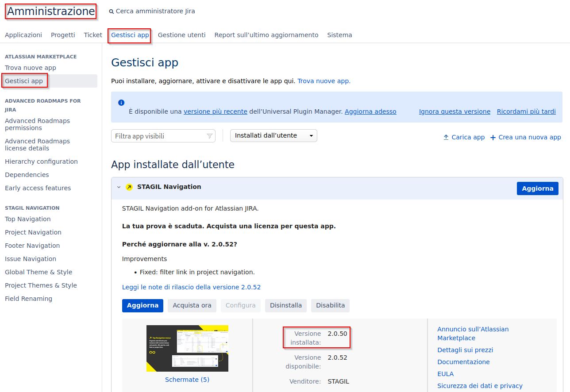
Task: Click versione più recente link
Action: click(216, 111)
